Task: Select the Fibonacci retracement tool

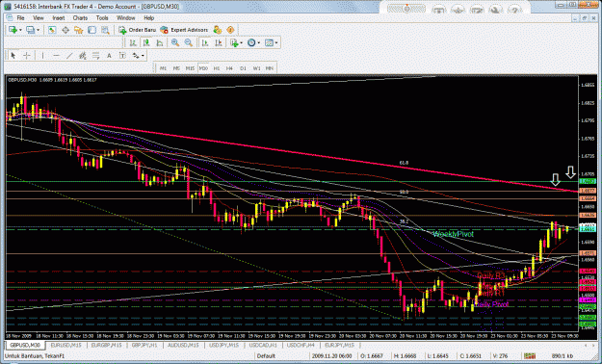Action: 96,56
